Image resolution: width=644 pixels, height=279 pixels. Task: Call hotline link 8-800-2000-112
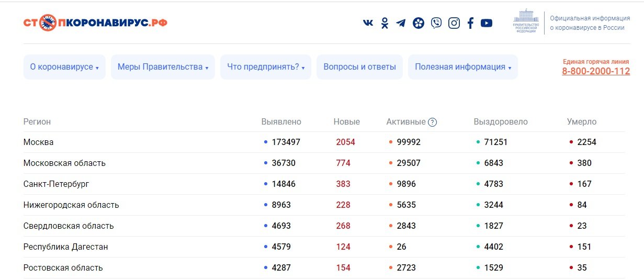click(x=596, y=71)
